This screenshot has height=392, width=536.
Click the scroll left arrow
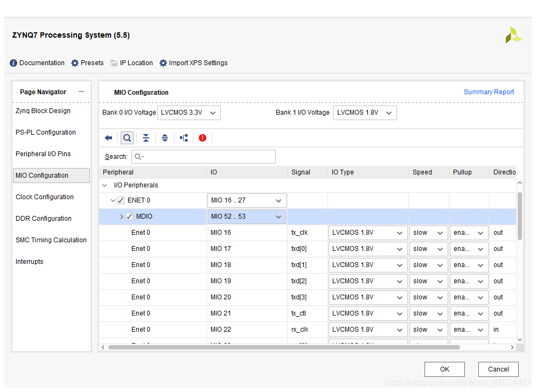click(103, 347)
